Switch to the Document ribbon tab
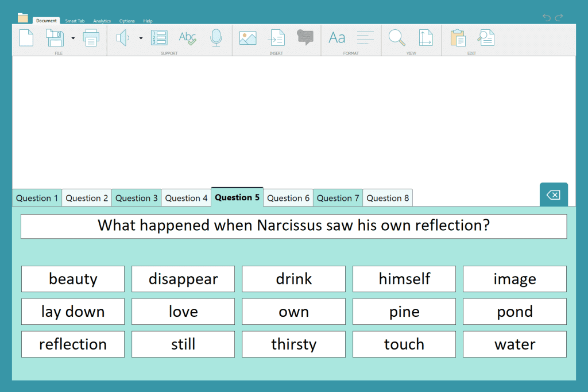Viewport: 588px width, 392px height. tap(46, 21)
